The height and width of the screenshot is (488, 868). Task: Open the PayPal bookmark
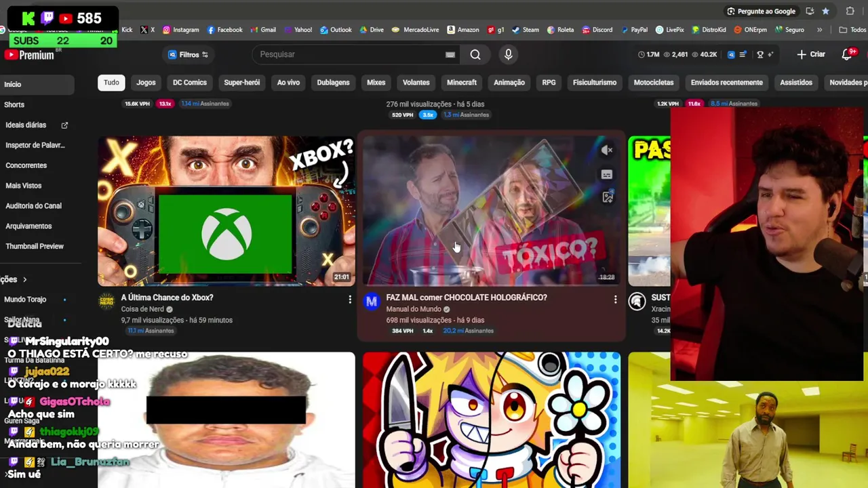coord(633,30)
